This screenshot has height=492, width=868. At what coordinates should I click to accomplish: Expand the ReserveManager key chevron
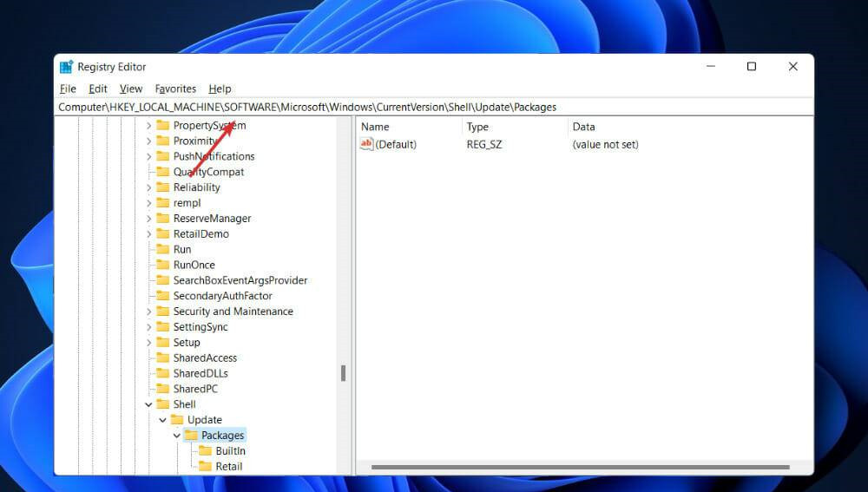pos(148,219)
